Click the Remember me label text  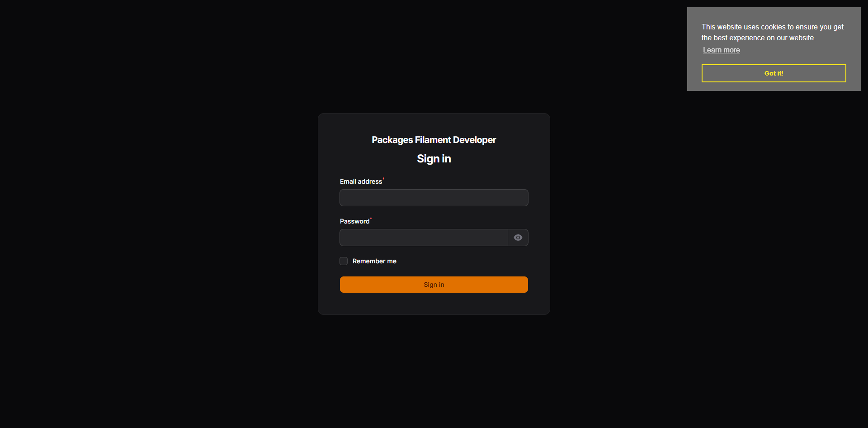tap(374, 261)
